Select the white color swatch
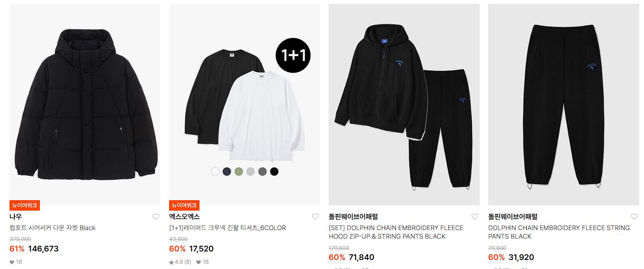Viewport: 644px width, 269px height. (215, 172)
